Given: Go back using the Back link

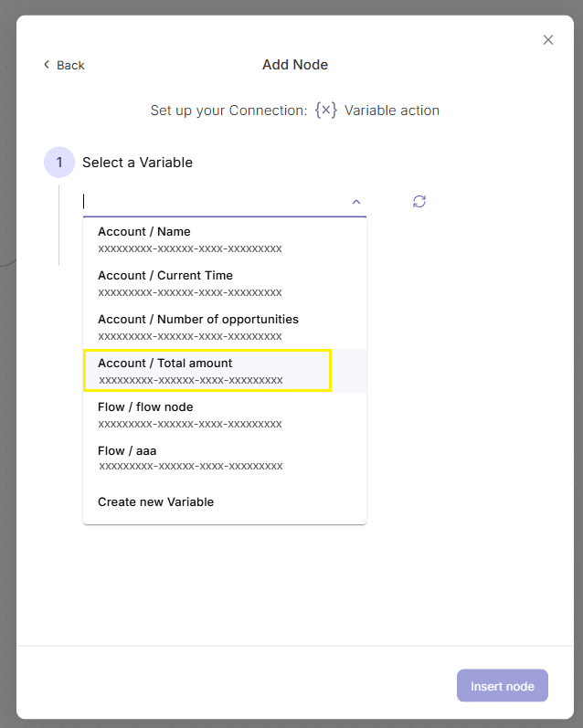Looking at the screenshot, I should (64, 65).
